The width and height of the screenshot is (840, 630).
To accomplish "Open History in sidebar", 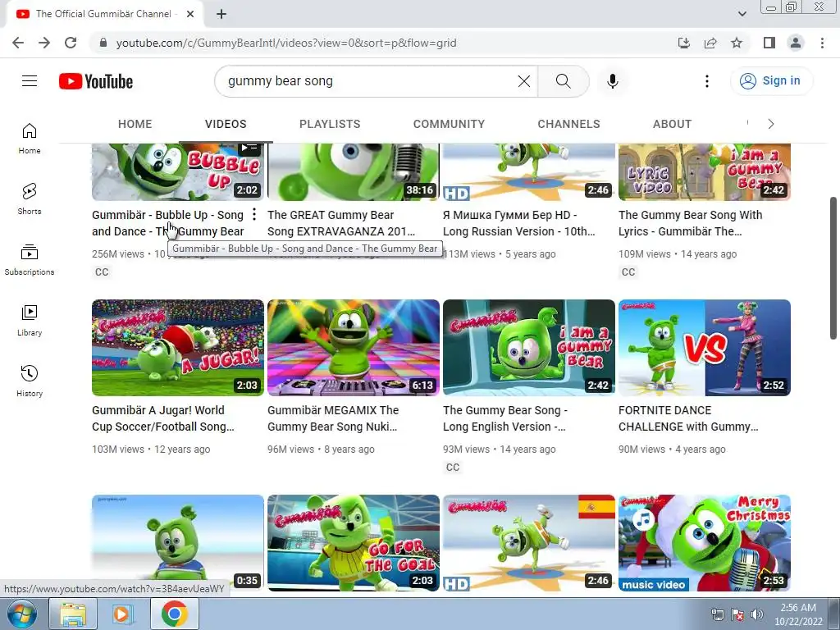I will point(30,381).
